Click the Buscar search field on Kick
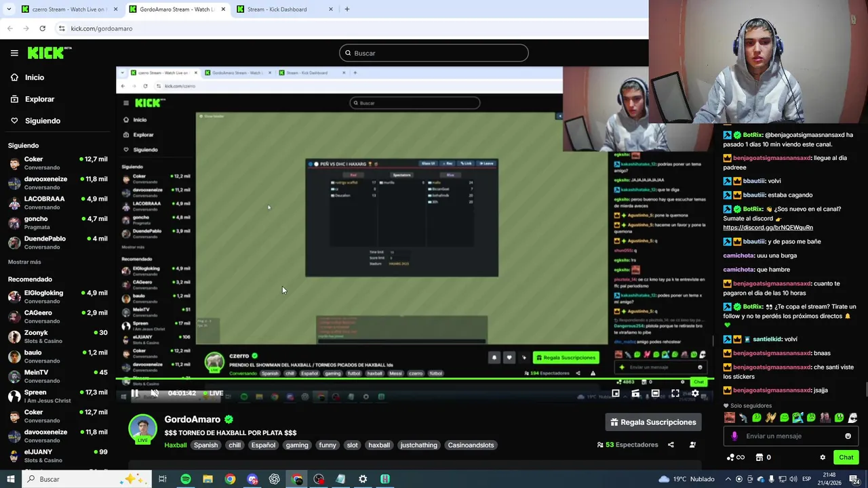 coord(434,53)
